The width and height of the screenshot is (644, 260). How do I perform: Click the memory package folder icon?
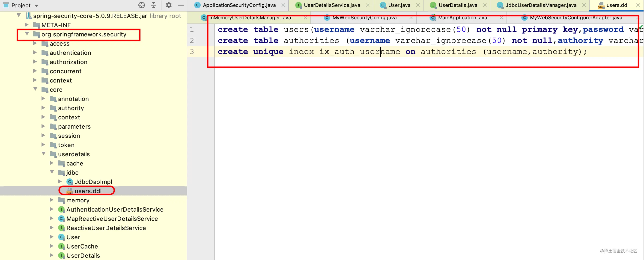click(x=61, y=200)
